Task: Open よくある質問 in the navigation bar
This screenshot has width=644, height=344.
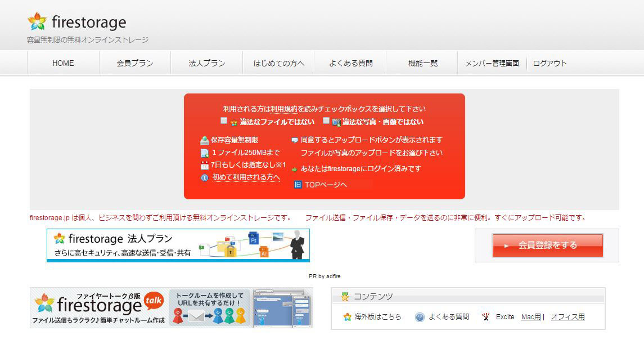Action: pos(350,63)
